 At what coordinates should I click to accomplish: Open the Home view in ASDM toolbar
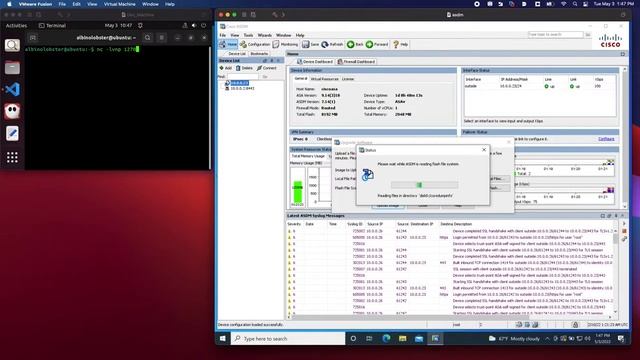229,44
